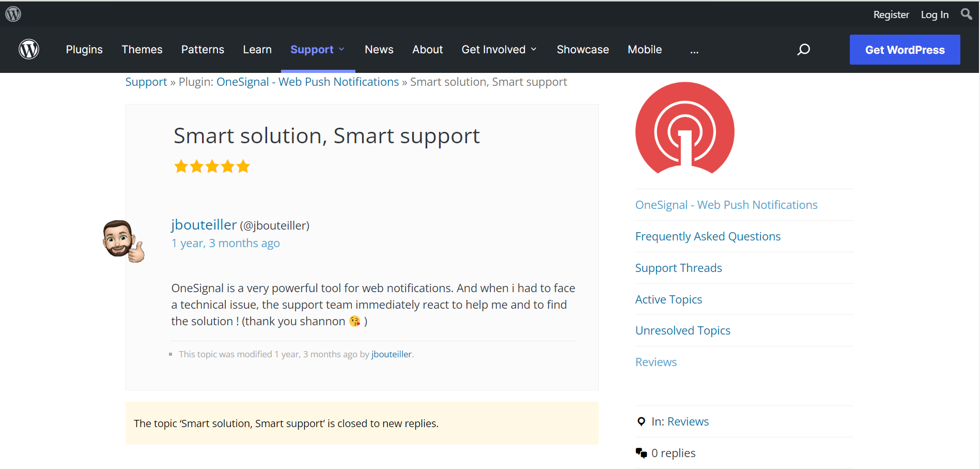Screen dimensions: 980x469
Task: Click the closed to new replies notice text
Action: pyautogui.click(x=286, y=423)
